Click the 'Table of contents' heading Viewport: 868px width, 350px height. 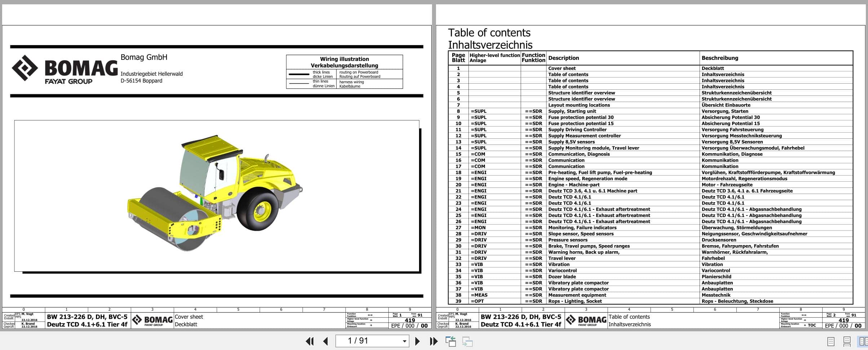[489, 33]
